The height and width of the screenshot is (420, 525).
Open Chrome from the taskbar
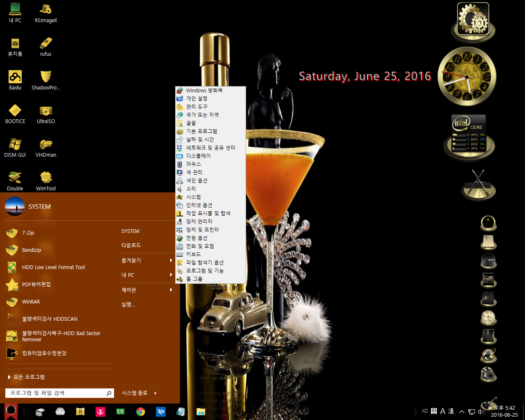pos(141,412)
